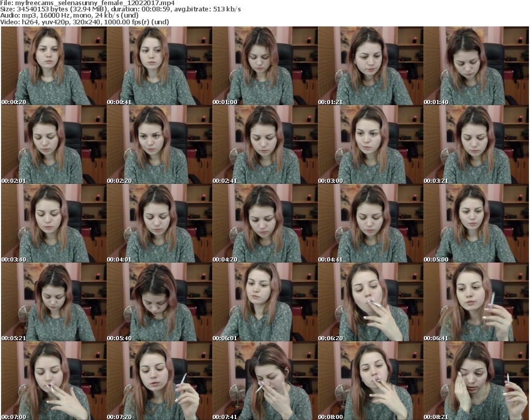Select the thumbnail stamped 00:06:20
Viewport: 530px width, 420px height.
(370, 302)
